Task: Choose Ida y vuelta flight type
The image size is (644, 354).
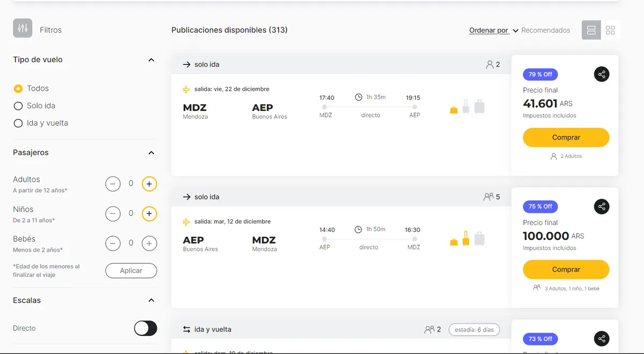Action: coord(18,123)
